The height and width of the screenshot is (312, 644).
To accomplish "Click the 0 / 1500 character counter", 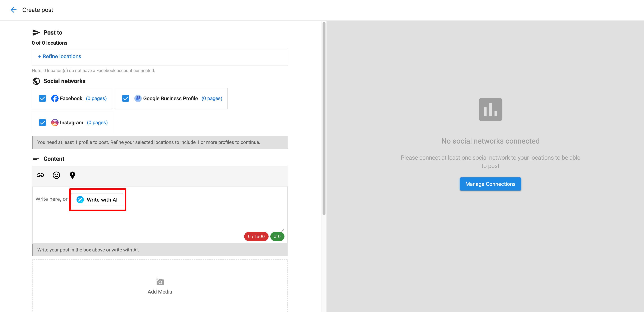I will [256, 237].
